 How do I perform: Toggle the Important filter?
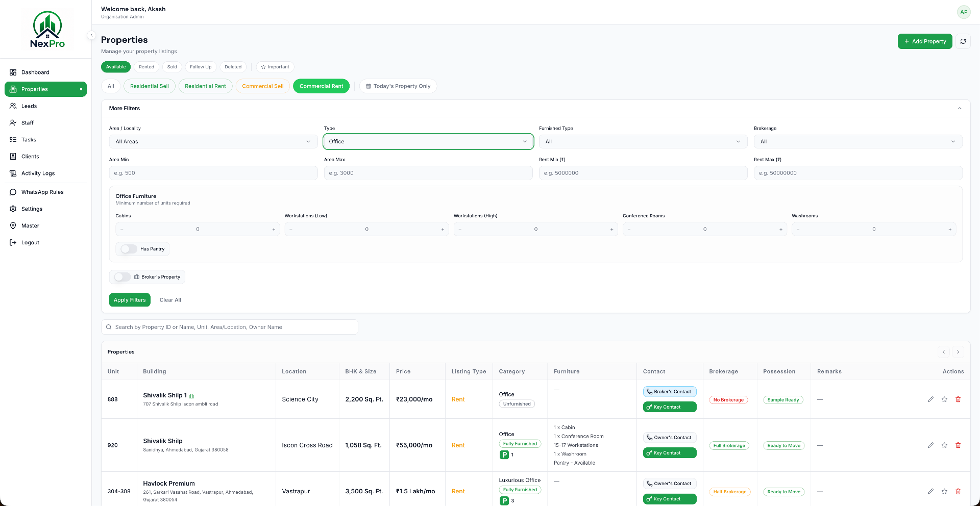pos(275,67)
